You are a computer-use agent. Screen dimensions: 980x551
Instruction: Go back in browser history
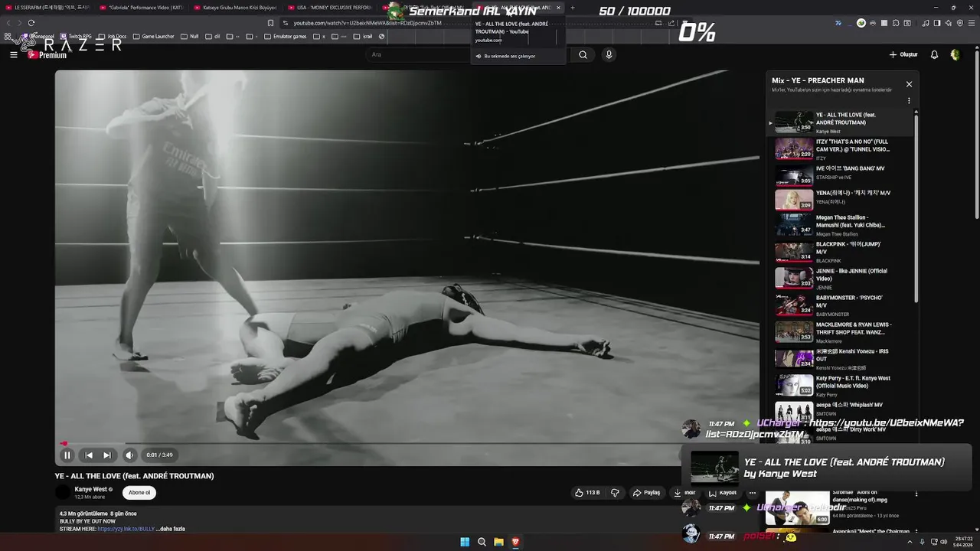pyautogui.click(x=8, y=23)
